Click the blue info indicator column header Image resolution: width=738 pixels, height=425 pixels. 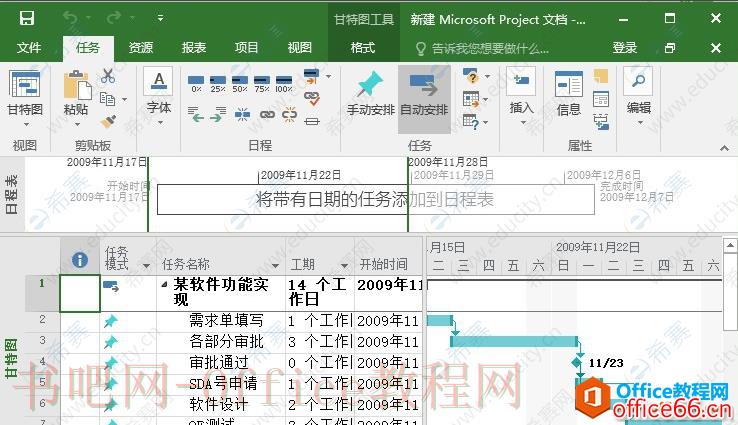[80, 259]
